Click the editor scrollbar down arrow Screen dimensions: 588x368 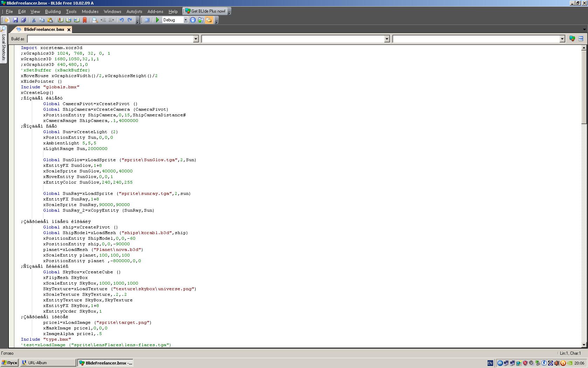pos(584,345)
